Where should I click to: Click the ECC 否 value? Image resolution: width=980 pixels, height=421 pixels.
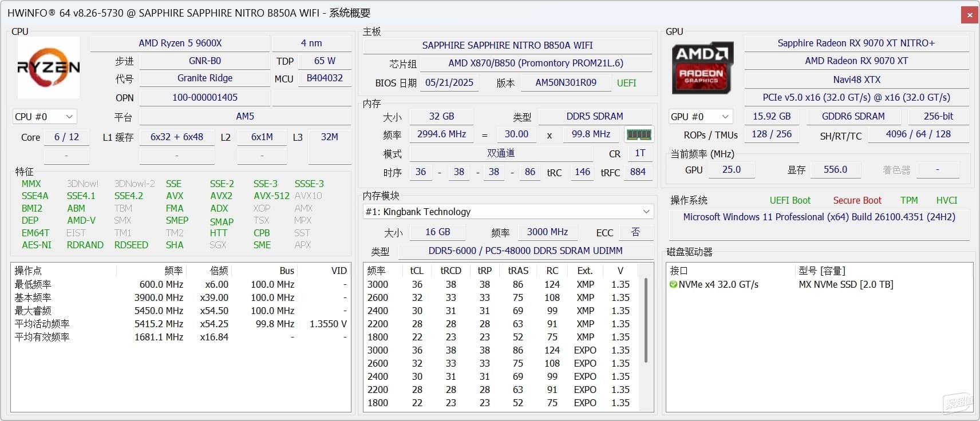point(635,232)
